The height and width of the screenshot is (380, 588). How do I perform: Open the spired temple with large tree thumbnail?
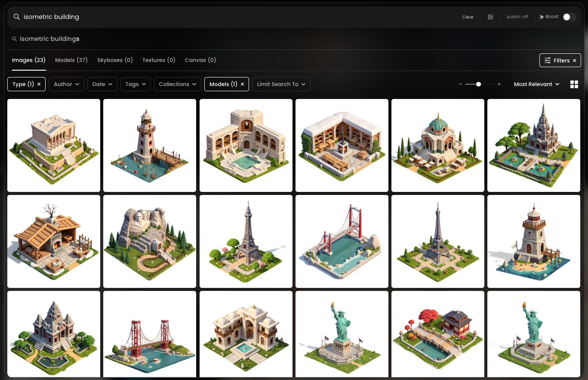point(534,145)
